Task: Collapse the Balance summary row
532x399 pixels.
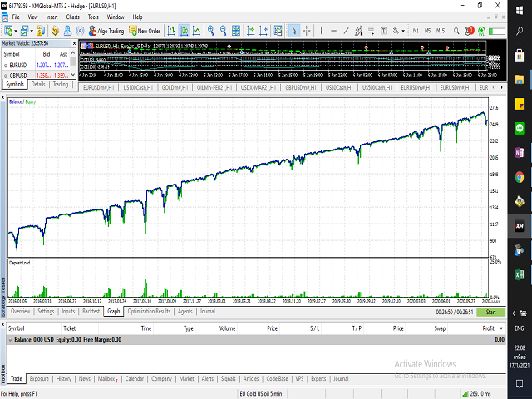Action: point(12,340)
